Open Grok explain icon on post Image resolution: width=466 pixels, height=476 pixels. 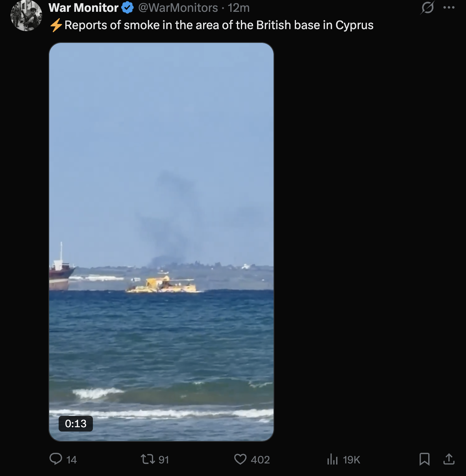(x=427, y=7)
